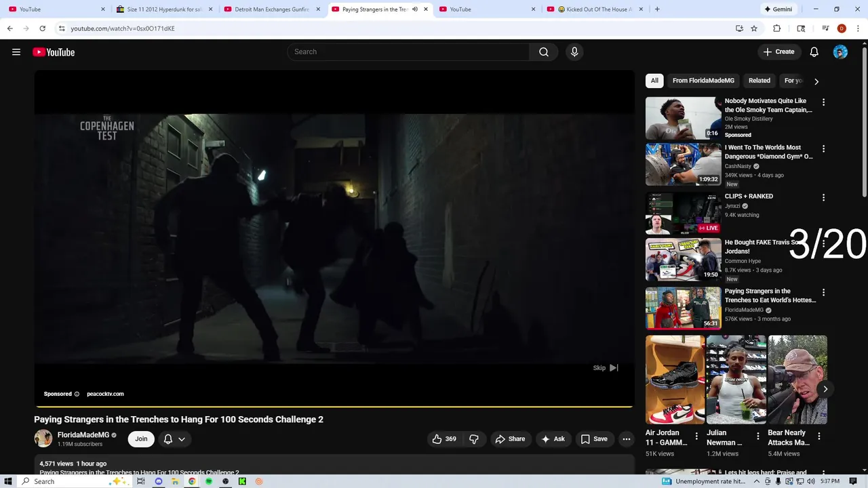The height and width of the screenshot is (488, 868).
Task: Click the Chrome address bar URL
Action: (123, 28)
